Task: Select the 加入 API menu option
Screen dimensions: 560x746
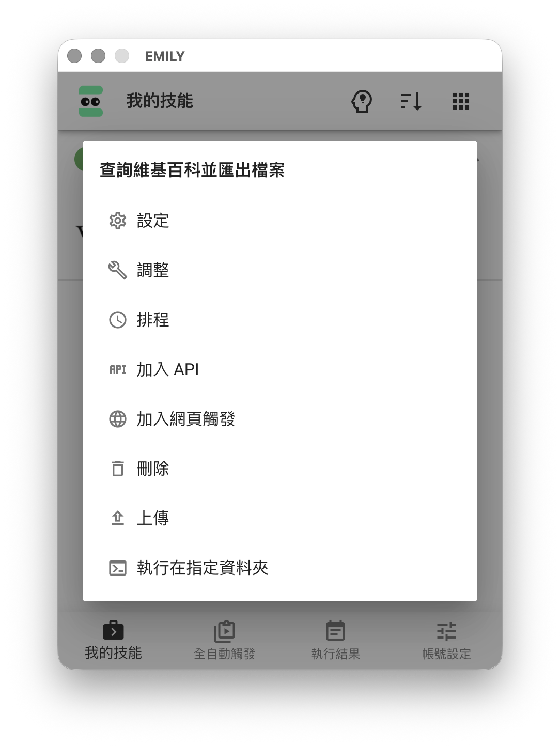Action: pos(280,369)
